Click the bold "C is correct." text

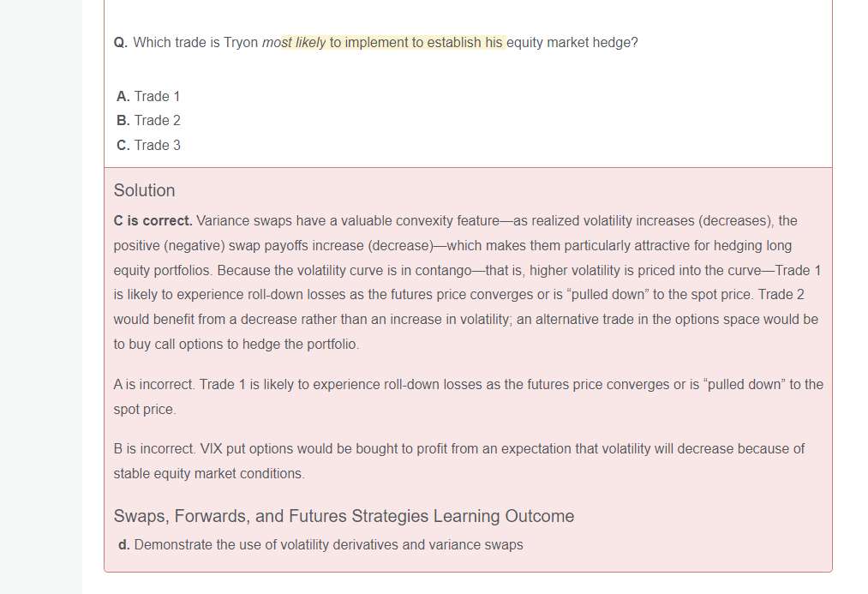tap(153, 221)
